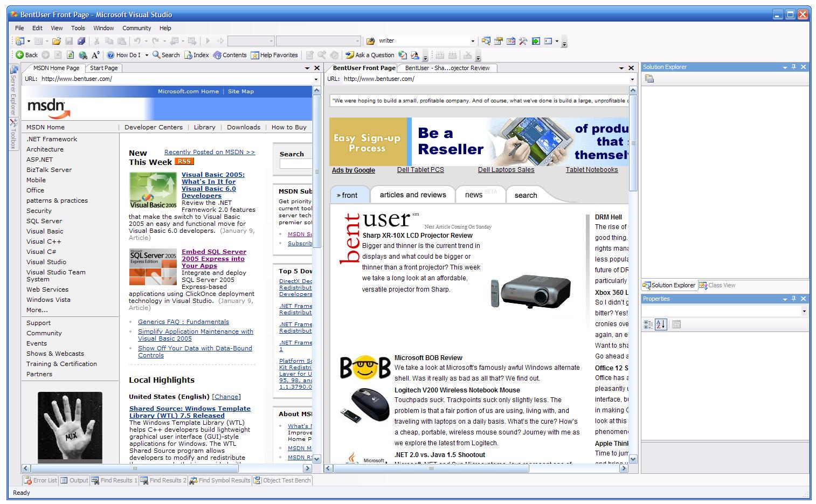Open the How Do I dropdown arrow
Viewport: 816px width, 504px height.
147,55
